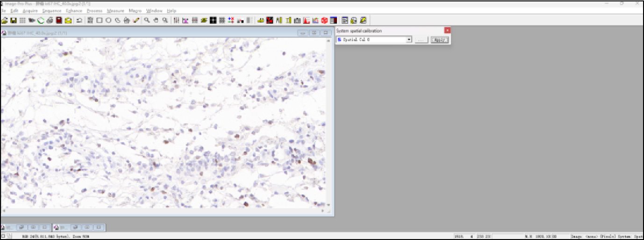
Task: Select the ellipse AOI tool
Action: tap(108, 20)
